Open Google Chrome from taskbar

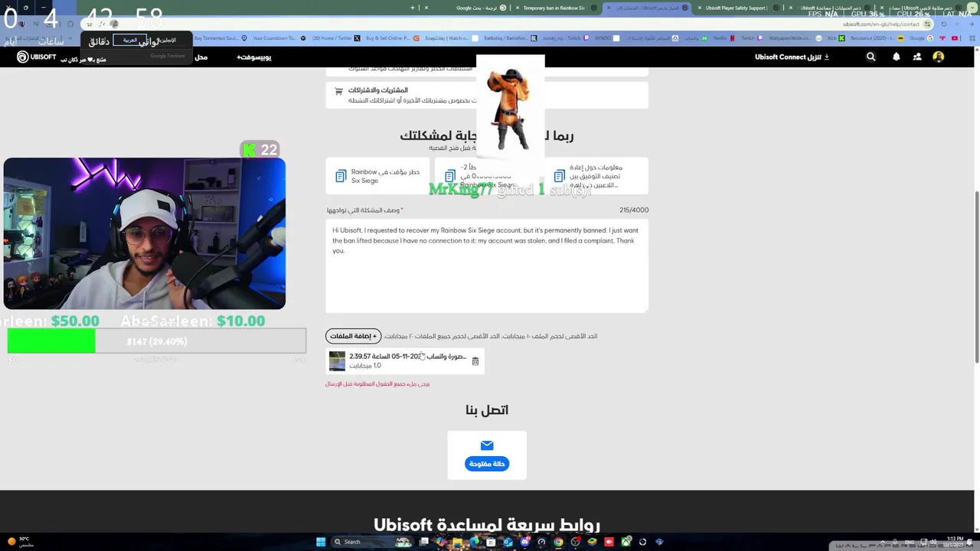(x=558, y=542)
